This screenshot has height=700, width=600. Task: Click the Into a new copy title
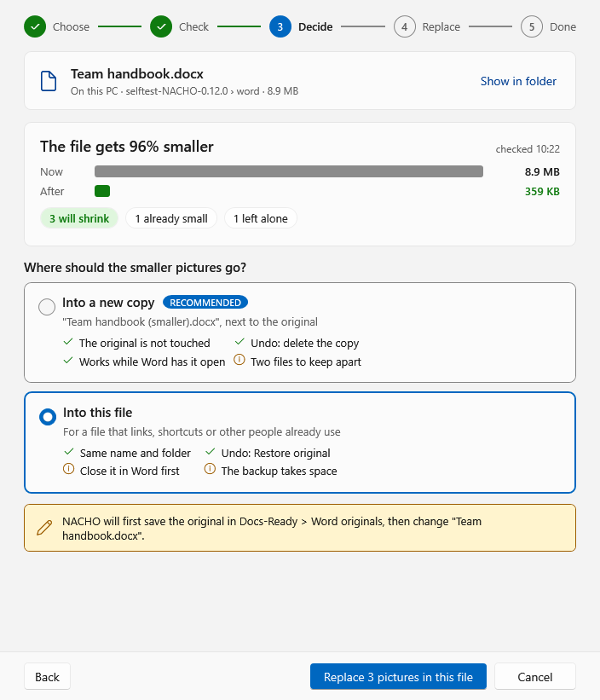click(x=108, y=302)
